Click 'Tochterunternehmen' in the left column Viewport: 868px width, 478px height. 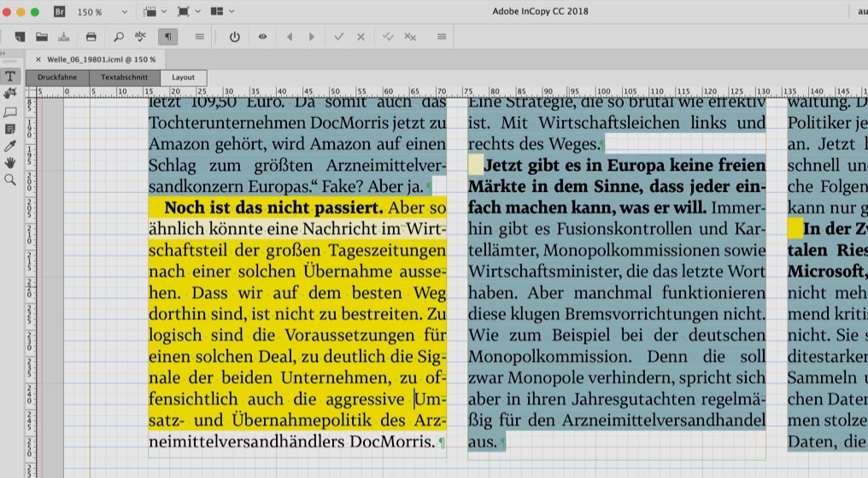point(227,122)
